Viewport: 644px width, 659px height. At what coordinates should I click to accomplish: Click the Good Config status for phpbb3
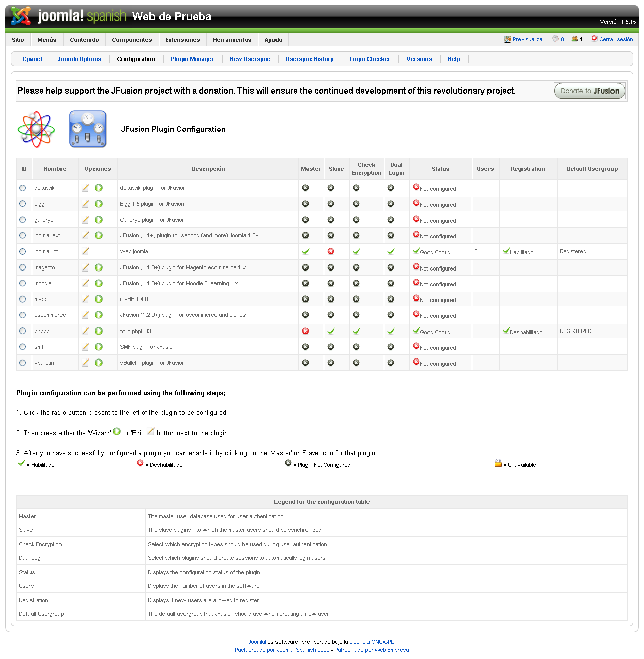(x=435, y=332)
